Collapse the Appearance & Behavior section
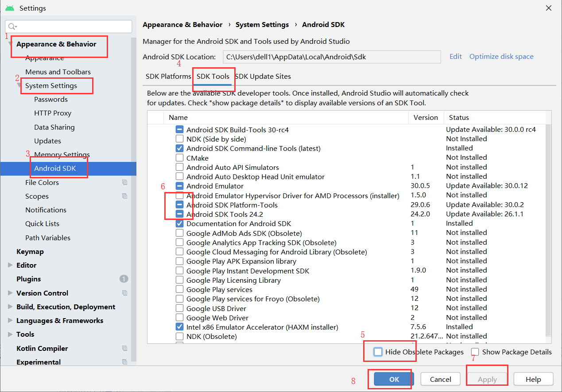The width and height of the screenshot is (562, 392). [10, 44]
